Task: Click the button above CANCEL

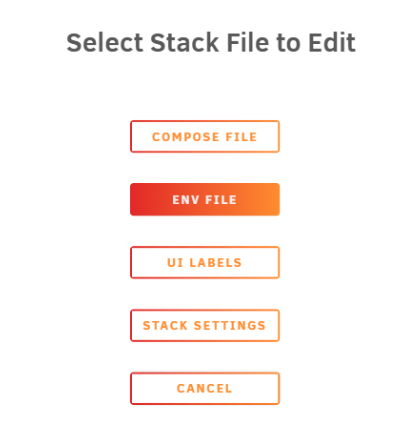Action: (205, 325)
